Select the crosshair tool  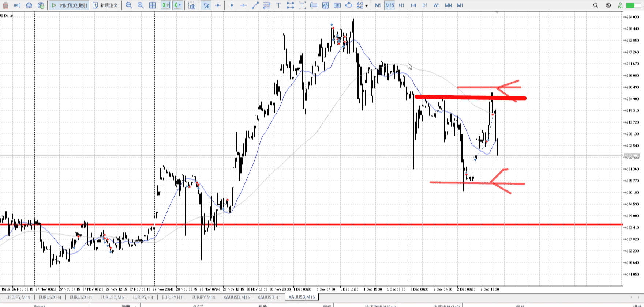click(x=218, y=5)
